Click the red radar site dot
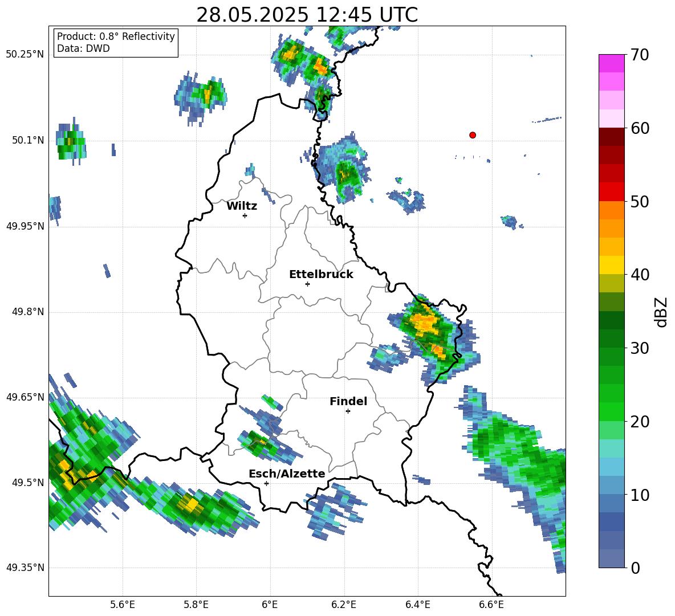The height and width of the screenshot is (616, 675). tap(473, 135)
